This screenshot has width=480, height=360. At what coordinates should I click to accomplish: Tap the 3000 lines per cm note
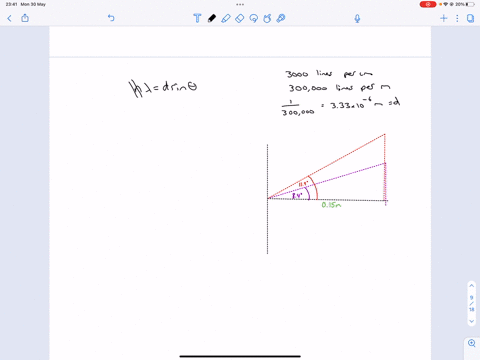click(329, 74)
